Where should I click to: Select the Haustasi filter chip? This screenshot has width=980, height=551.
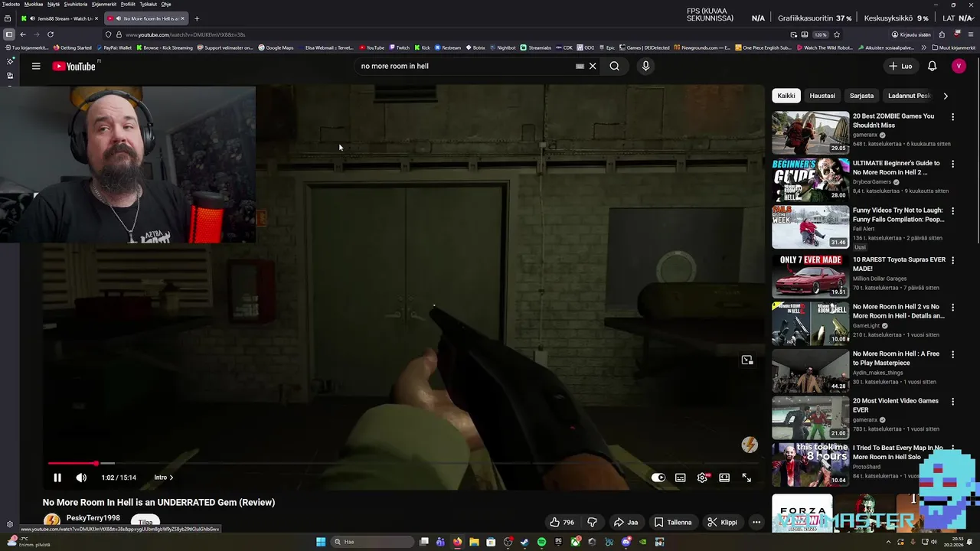coord(822,96)
